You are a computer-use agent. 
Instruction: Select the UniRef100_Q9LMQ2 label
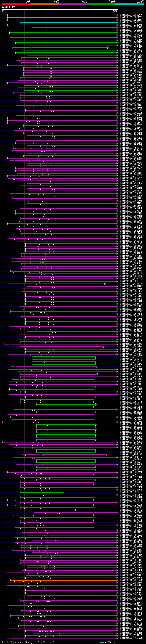[131, 384]
